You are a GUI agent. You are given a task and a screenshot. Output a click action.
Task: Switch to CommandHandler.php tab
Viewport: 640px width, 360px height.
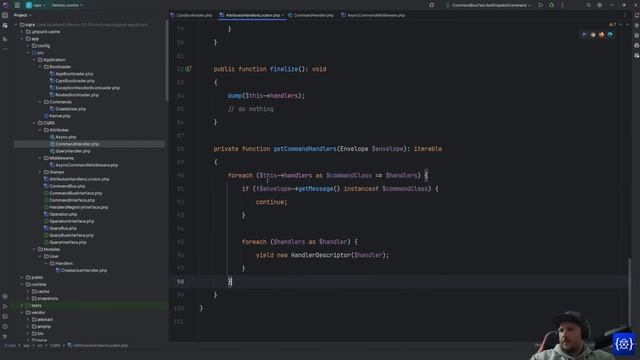tap(311, 15)
